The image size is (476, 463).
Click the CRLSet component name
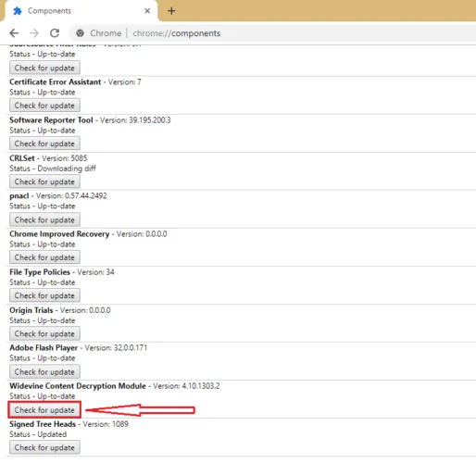coord(22,158)
